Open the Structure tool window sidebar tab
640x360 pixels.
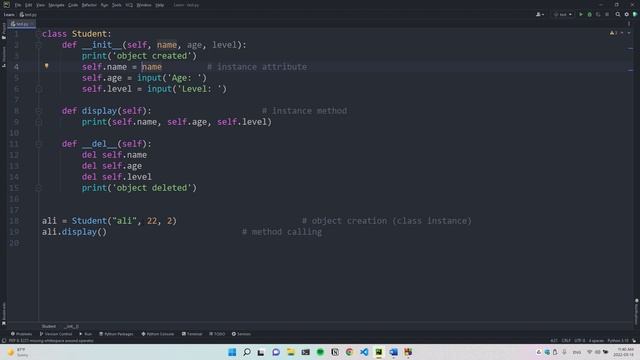click(x=4, y=56)
